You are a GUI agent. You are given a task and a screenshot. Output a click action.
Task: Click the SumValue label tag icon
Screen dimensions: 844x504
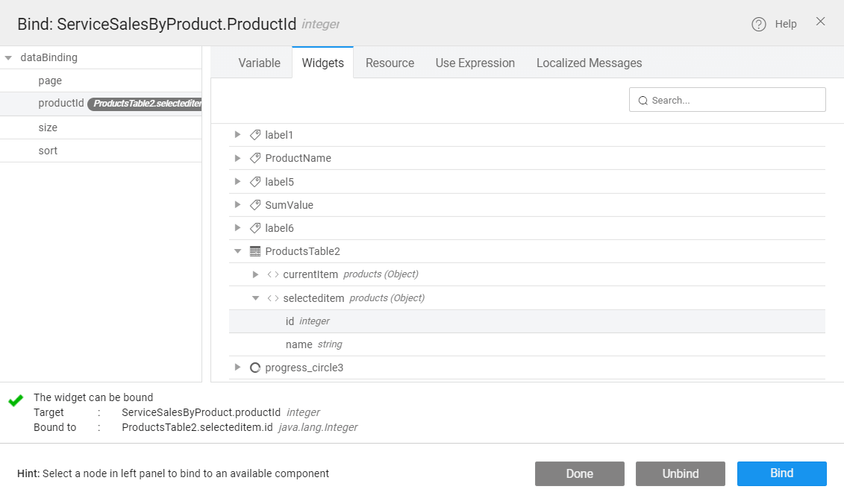click(x=255, y=205)
